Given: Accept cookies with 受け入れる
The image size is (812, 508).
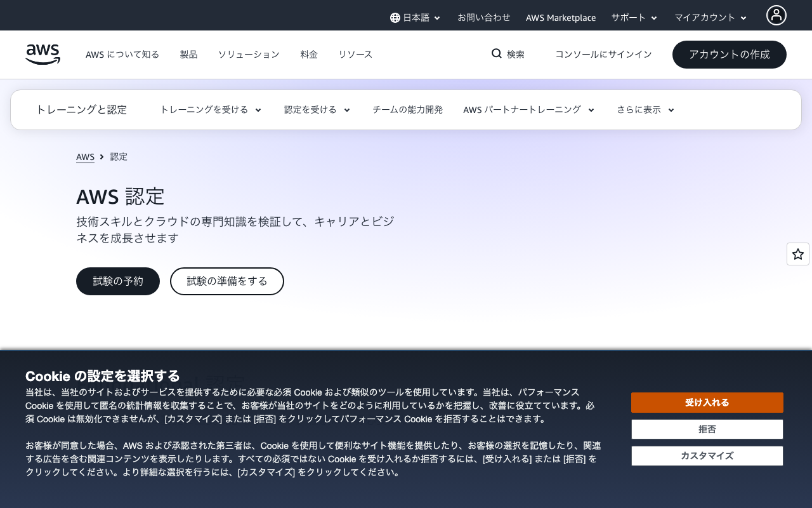Looking at the screenshot, I should click(x=707, y=402).
